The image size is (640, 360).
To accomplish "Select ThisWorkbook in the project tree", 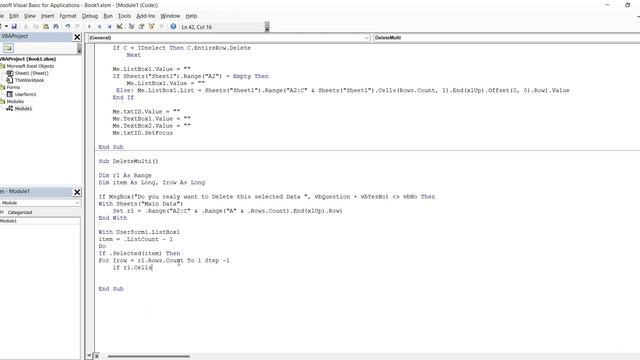I will click(x=29, y=80).
